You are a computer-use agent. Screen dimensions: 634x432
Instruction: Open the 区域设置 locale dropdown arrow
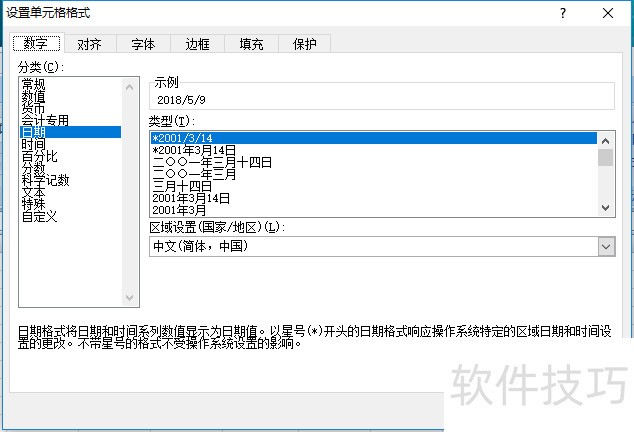tap(606, 247)
